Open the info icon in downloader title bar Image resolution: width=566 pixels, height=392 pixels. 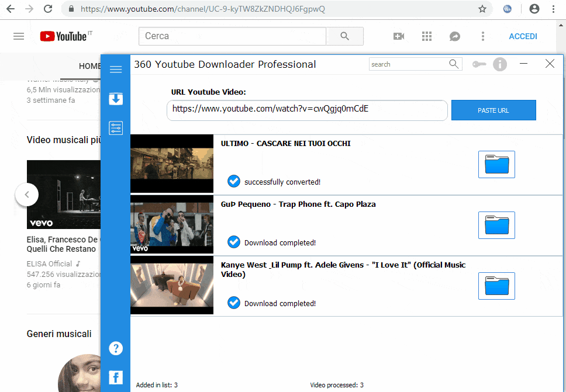click(499, 64)
